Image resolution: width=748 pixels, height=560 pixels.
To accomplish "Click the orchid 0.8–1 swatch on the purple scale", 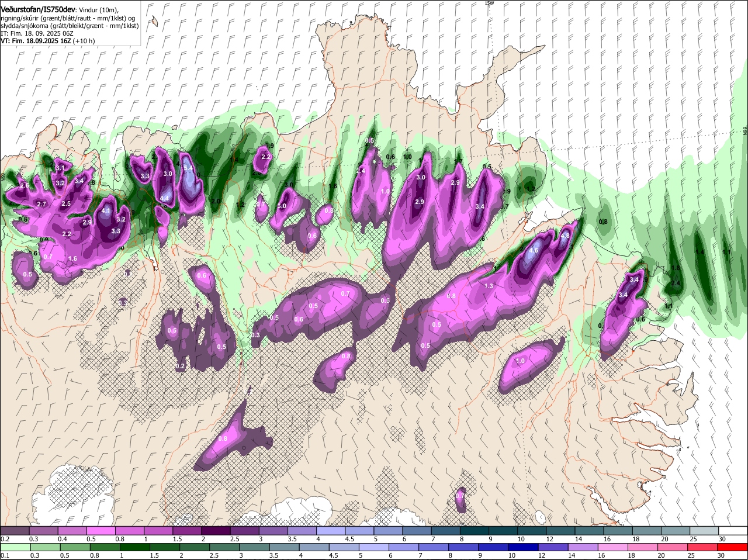I will pyautogui.click(x=129, y=530).
